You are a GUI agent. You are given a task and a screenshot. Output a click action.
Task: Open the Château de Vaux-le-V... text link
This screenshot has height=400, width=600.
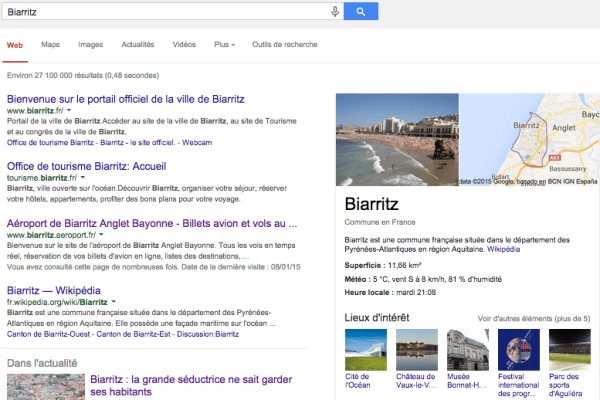[416, 381]
